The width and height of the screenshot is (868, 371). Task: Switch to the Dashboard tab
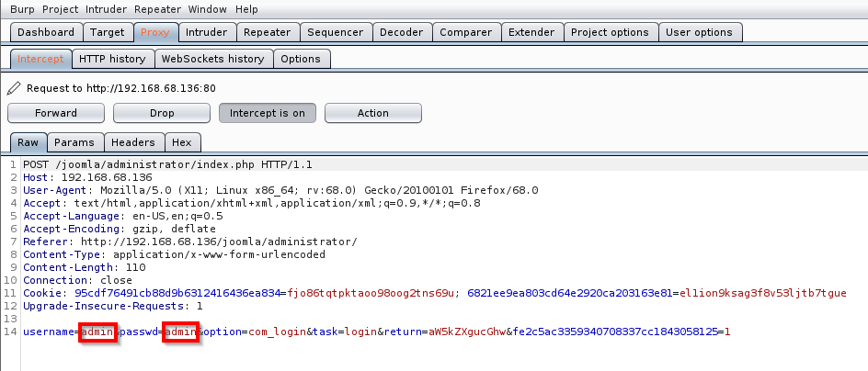46,32
